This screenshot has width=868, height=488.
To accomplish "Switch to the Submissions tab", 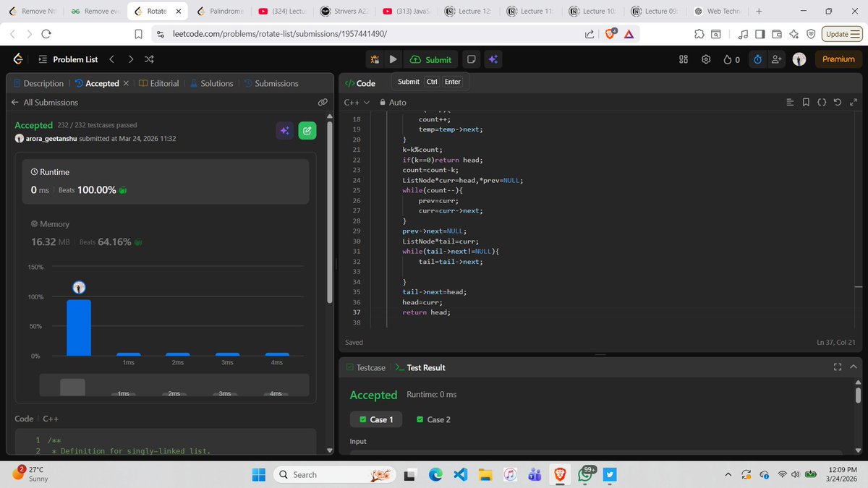I will pyautogui.click(x=271, y=83).
